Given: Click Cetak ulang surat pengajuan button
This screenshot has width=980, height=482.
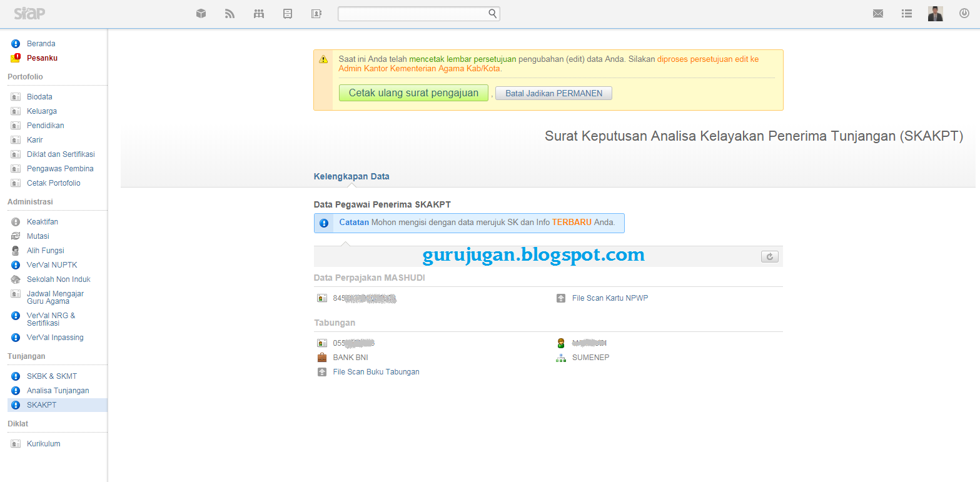Looking at the screenshot, I should pyautogui.click(x=413, y=93).
